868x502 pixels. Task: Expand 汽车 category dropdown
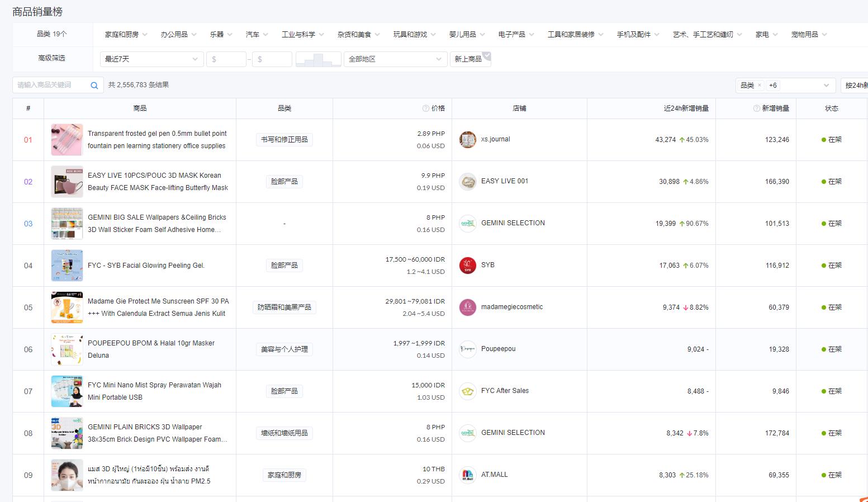257,35
